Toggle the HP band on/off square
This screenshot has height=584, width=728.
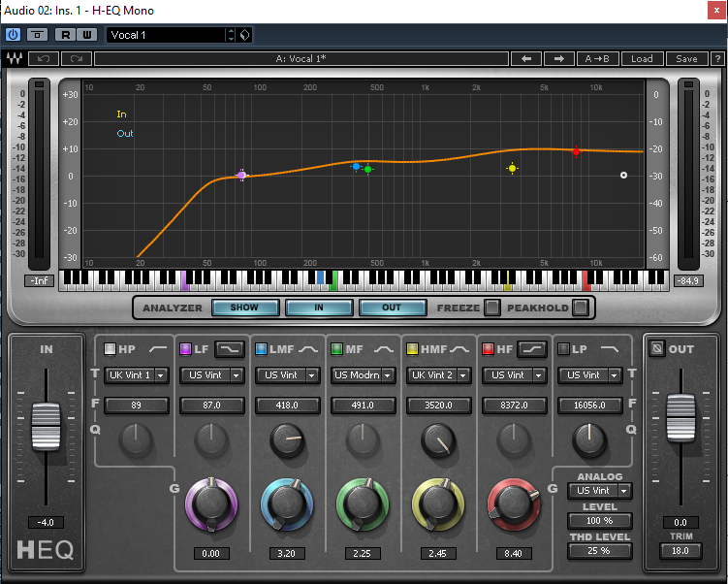(x=110, y=349)
